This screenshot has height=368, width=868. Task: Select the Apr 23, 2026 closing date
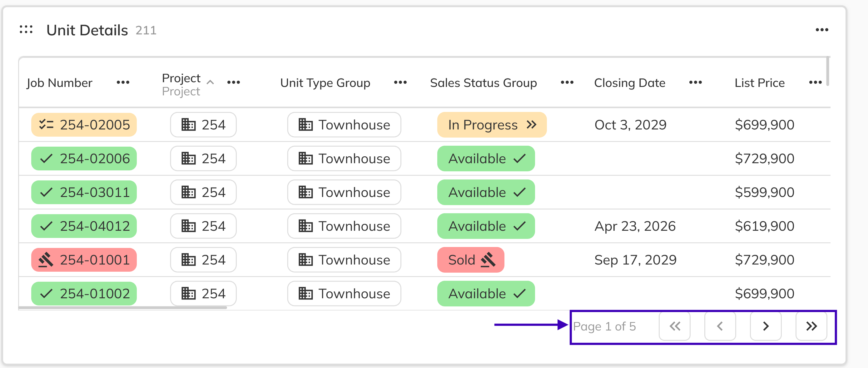635,226
